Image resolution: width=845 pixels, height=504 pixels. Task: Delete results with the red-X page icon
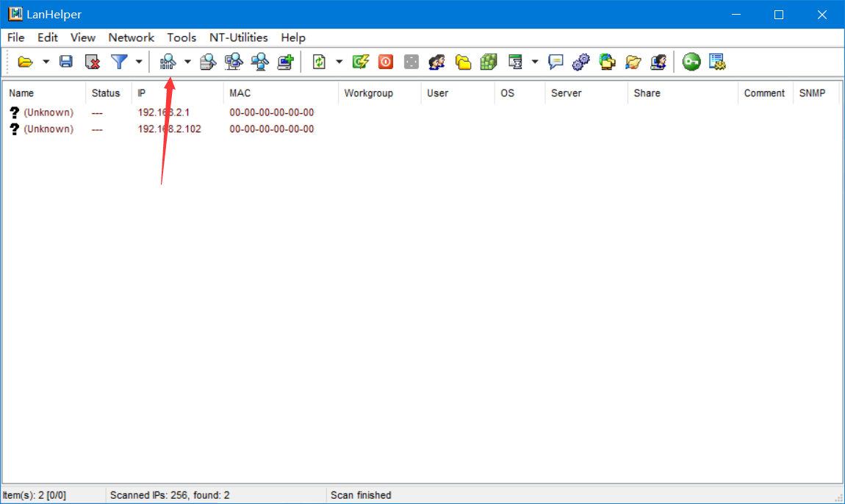coord(93,62)
